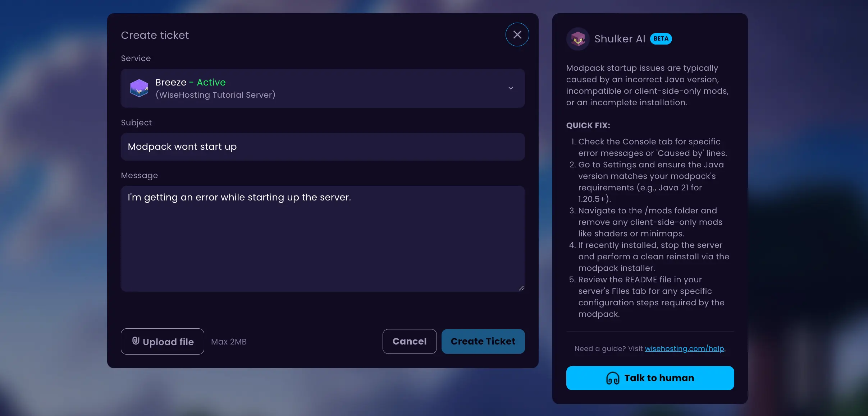Click Talk to human button
Screen dimensions: 868x416
click(x=650, y=378)
